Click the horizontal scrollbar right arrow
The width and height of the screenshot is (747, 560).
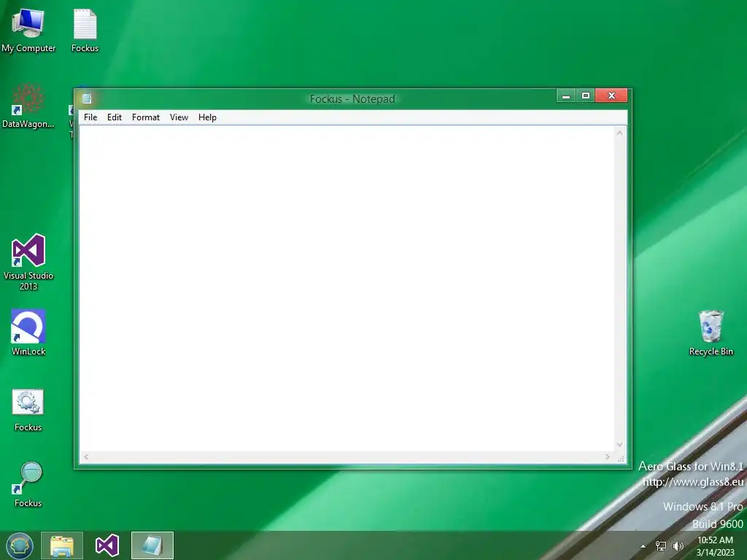coord(608,456)
